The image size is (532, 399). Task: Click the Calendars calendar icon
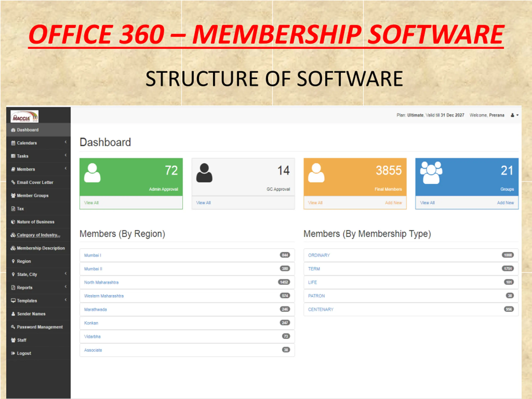pyautogui.click(x=13, y=143)
